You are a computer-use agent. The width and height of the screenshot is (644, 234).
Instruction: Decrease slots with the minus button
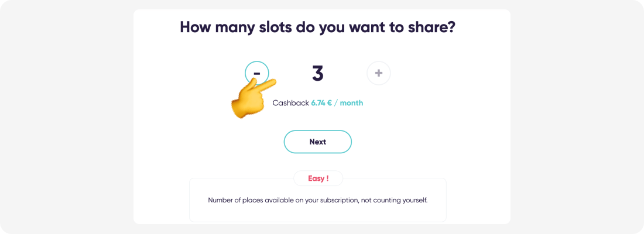point(256,73)
